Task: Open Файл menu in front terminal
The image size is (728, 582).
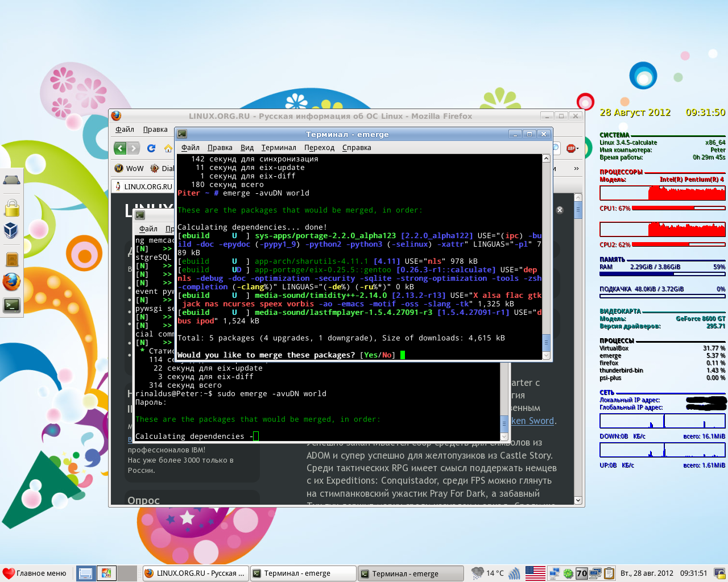Action: [x=191, y=147]
